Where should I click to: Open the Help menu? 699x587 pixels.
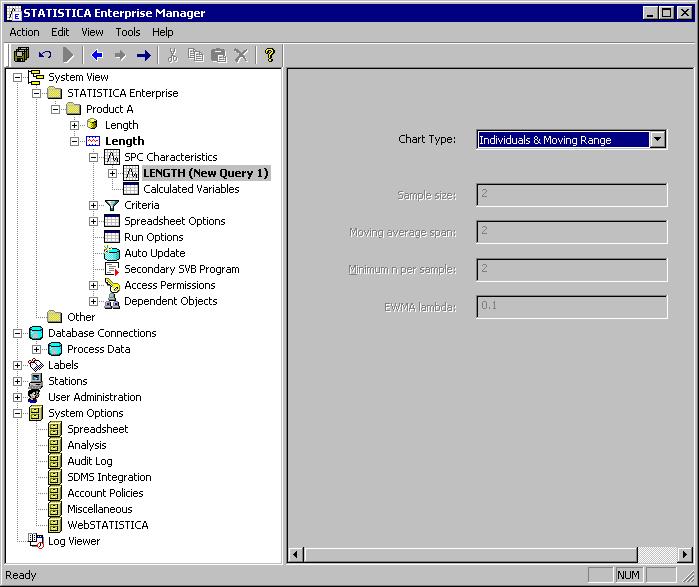coord(163,32)
